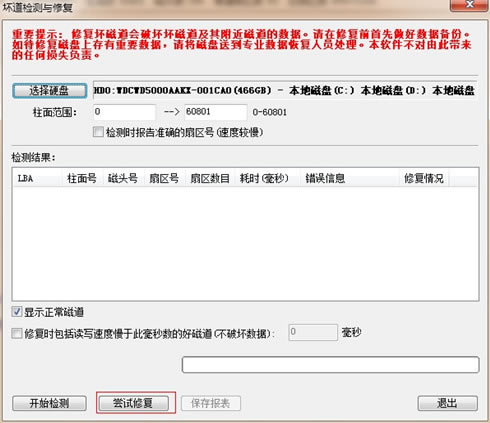Select the 磁头号 column header
This screenshot has width=490, height=423.
(x=123, y=178)
